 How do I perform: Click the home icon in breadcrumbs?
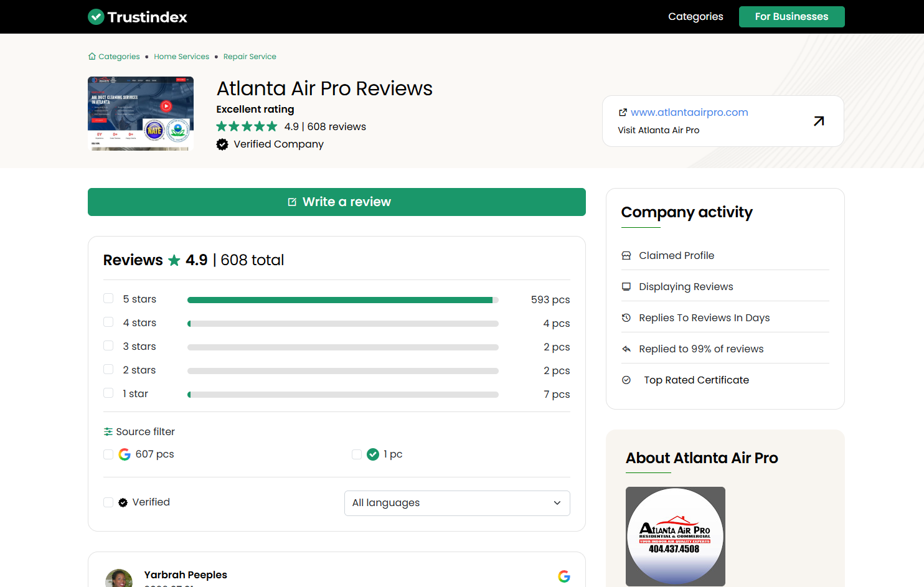coord(92,56)
